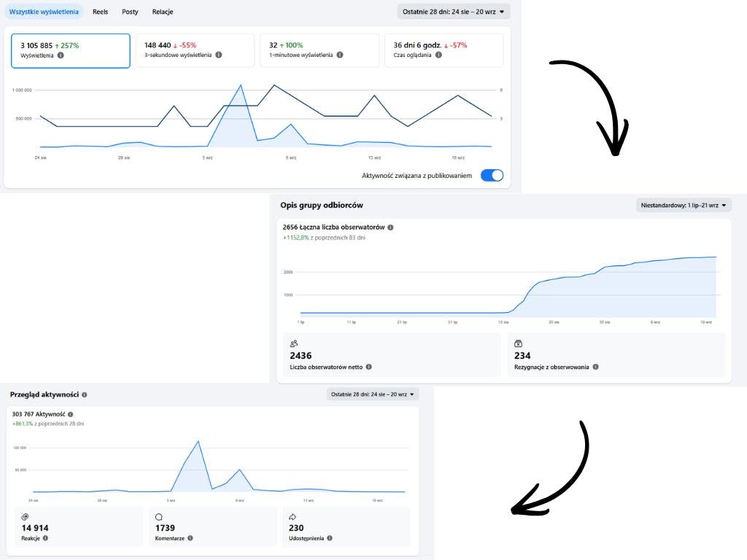This screenshot has height=560, width=747.
Task: Click the share arrow icon above 230
Action: pos(293,517)
